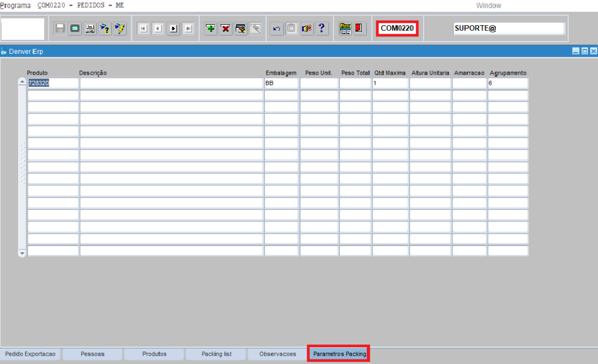Image resolution: width=598 pixels, height=364 pixels.
Task: Click the printer icon in toolbar
Action: click(90, 28)
